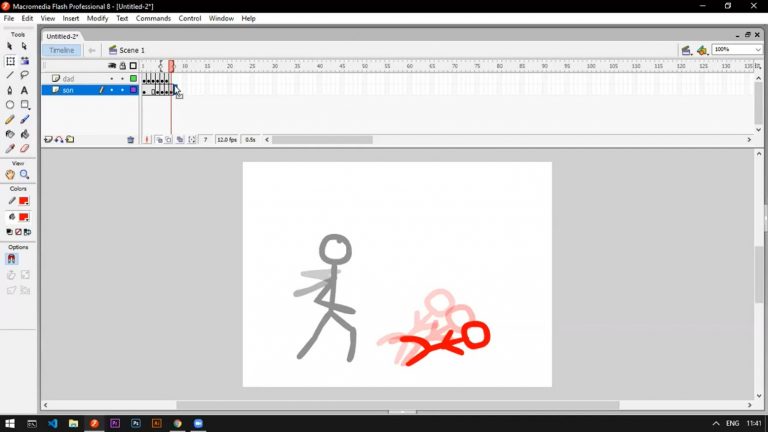Screen dimensions: 768x432
Task: Select the Paint Bucket tool
Action: click(x=24, y=134)
